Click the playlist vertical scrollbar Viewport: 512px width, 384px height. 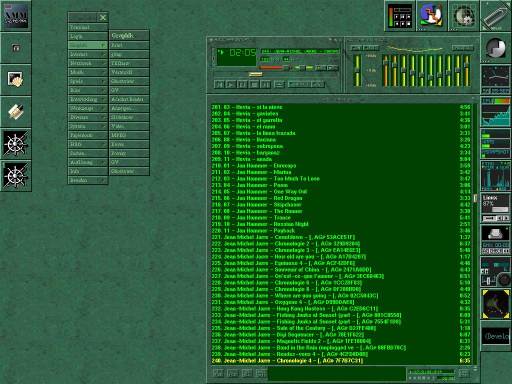point(475,234)
